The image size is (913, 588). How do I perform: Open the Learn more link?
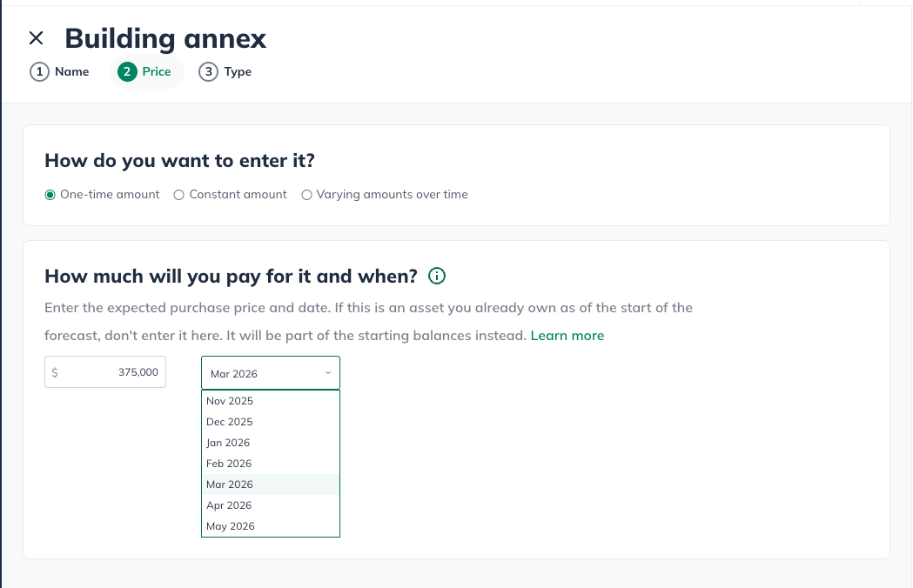(567, 336)
